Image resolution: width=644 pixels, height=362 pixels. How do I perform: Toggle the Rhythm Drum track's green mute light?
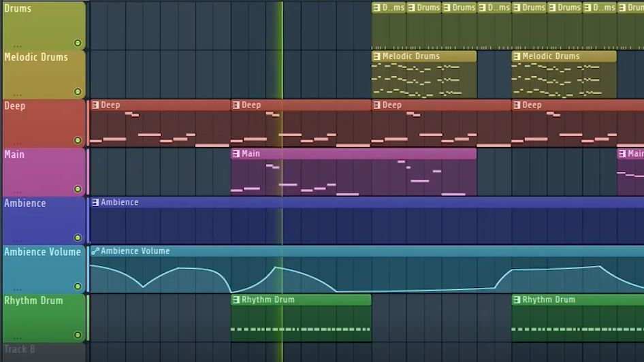[78, 335]
